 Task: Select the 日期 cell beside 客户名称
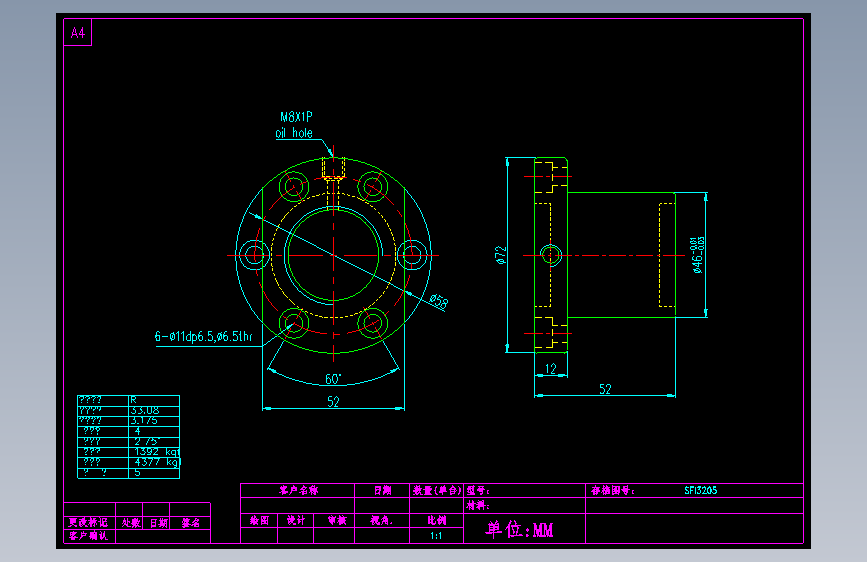click(x=383, y=490)
